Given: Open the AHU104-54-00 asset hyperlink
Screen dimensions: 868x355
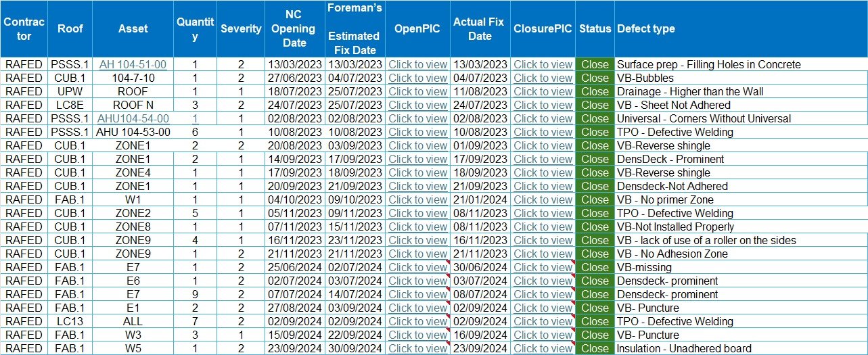Looking at the screenshot, I should [x=133, y=119].
